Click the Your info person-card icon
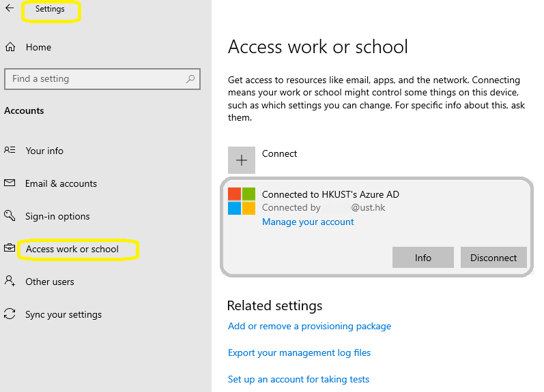The width and height of the screenshot is (544, 392). point(10,150)
